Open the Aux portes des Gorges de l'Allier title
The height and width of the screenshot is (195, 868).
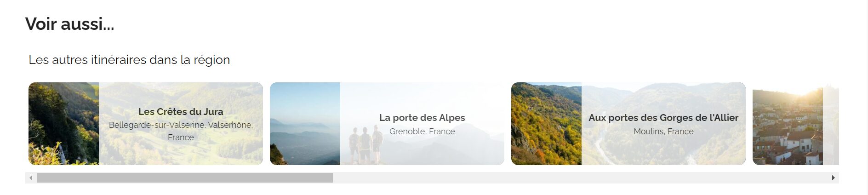click(x=663, y=118)
